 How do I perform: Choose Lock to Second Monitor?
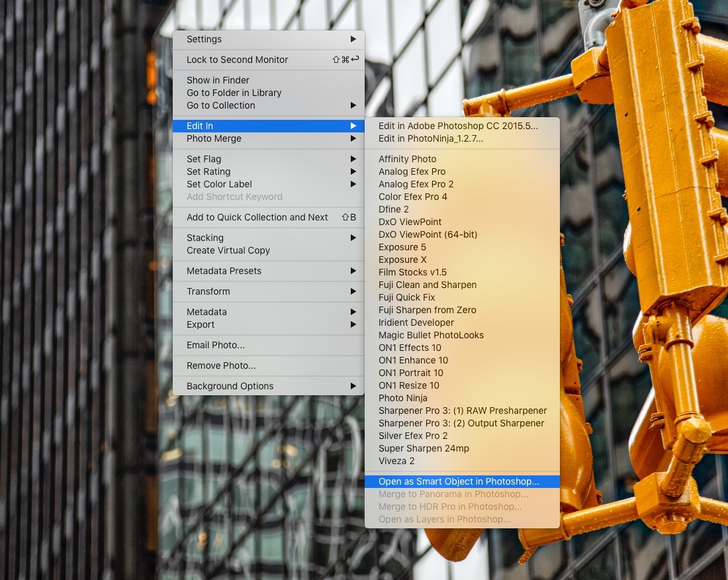tap(268, 60)
